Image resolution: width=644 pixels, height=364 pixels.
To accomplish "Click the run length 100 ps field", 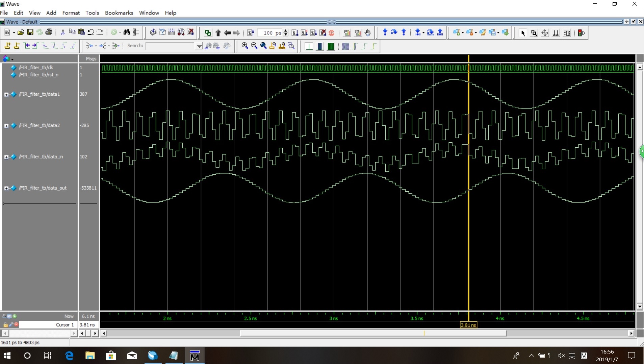I will coord(270,33).
